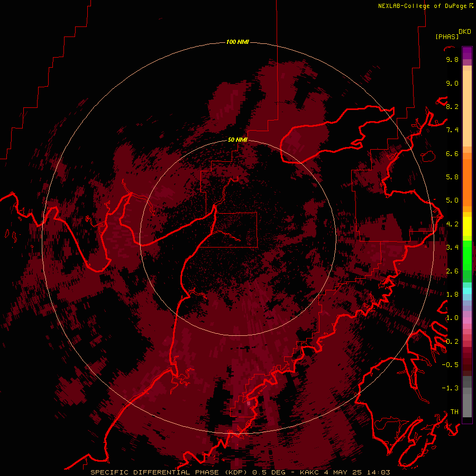Click the 9.8 value on color scale
Viewport: 476px width, 476px height.
452,60
